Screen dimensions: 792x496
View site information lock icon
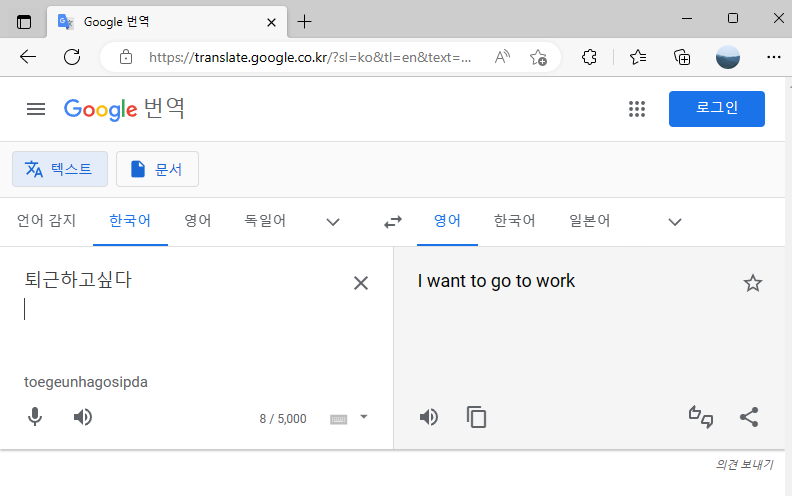[x=126, y=57]
